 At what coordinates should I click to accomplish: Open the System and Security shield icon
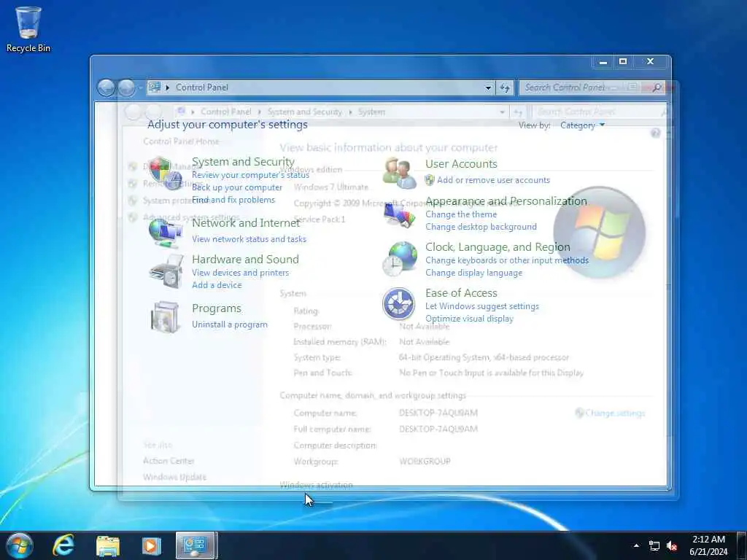pos(166,173)
